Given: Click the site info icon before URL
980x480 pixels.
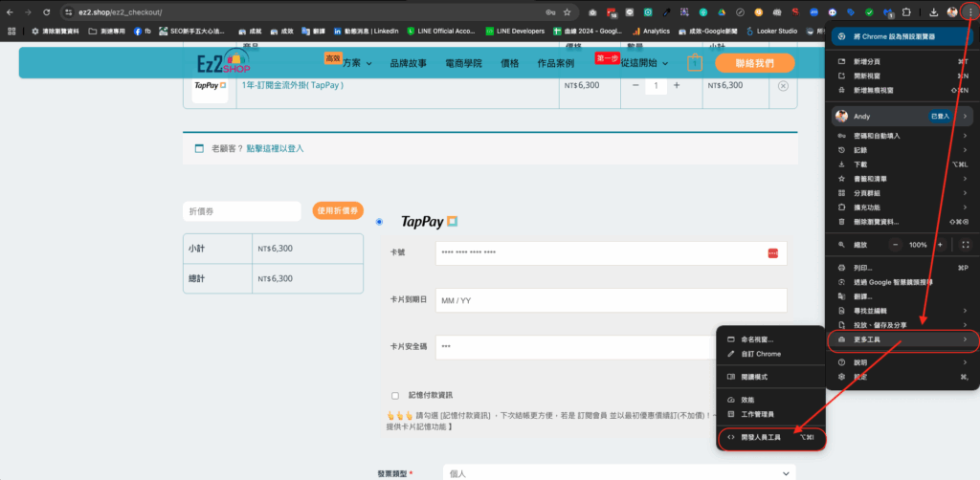Looking at the screenshot, I should [69, 11].
